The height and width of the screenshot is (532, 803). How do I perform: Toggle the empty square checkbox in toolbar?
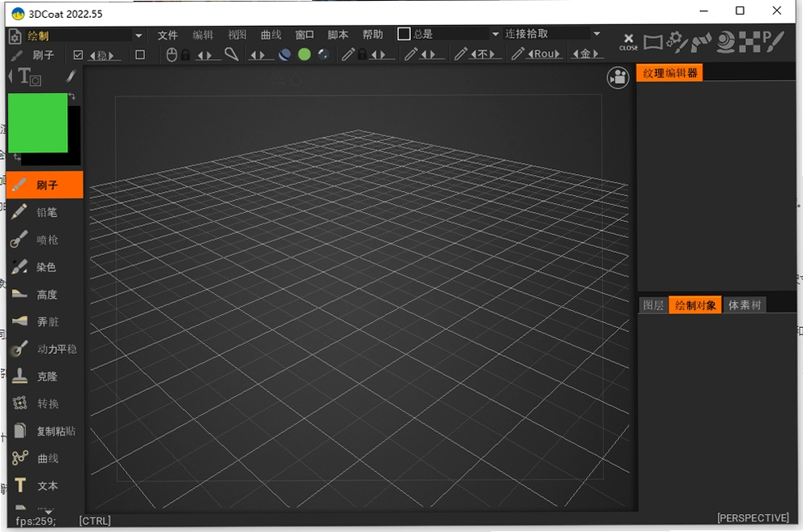click(140, 55)
